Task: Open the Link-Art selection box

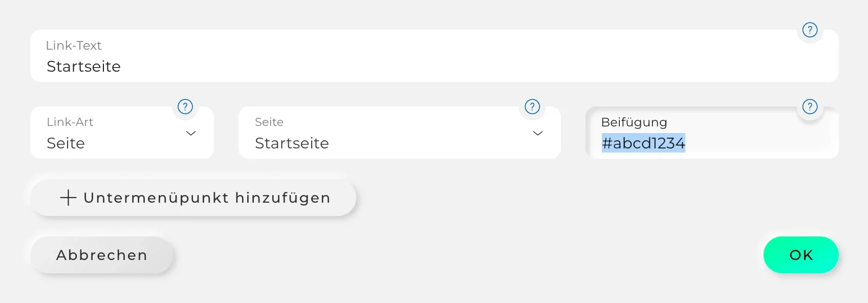Action: click(122, 133)
